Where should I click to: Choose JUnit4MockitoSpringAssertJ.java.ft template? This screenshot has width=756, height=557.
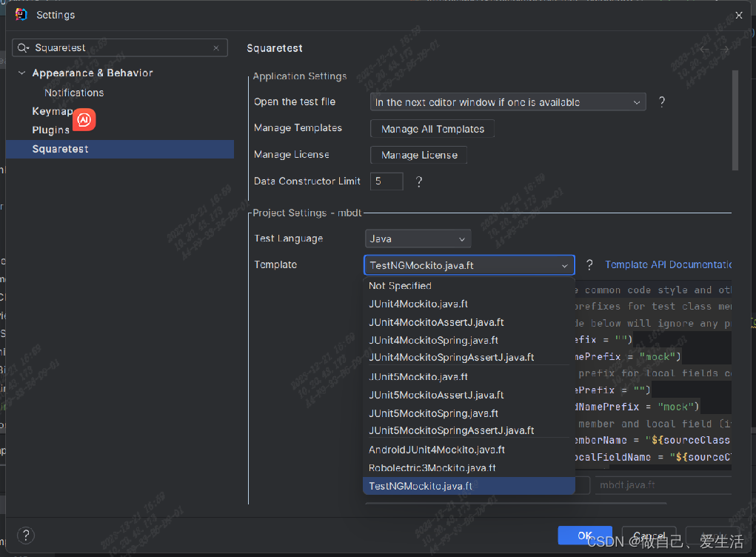coord(469,357)
